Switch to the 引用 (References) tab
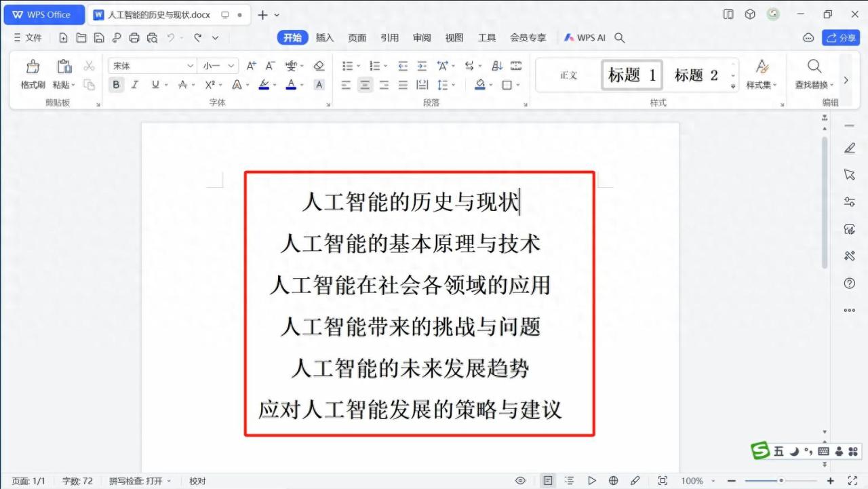Screen dimensions: 868x489 (x=389, y=38)
